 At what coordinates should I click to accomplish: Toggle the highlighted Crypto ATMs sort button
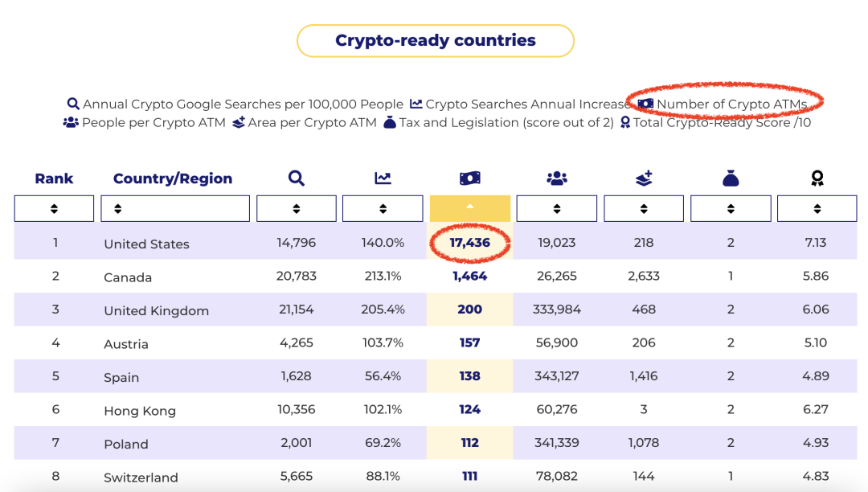pos(470,209)
